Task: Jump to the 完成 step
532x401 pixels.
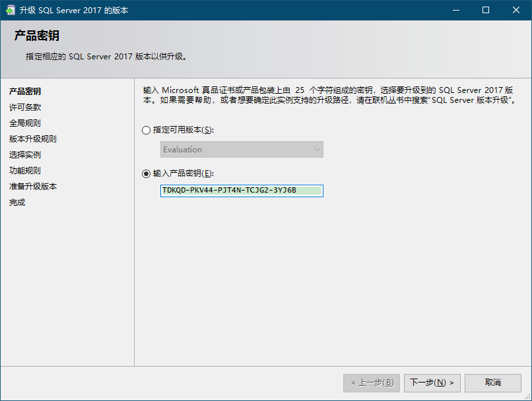Action: click(x=17, y=202)
